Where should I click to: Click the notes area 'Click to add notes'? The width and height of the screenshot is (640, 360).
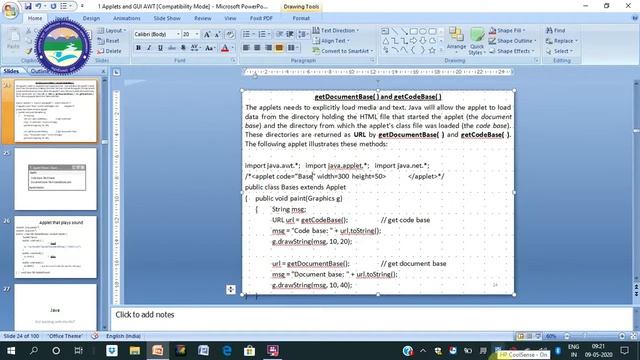(371, 318)
